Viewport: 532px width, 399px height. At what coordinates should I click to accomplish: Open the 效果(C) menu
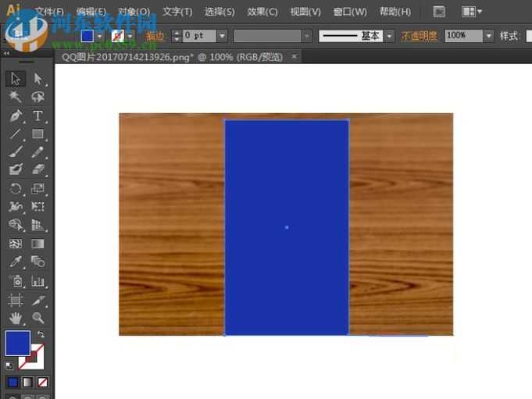(262, 12)
